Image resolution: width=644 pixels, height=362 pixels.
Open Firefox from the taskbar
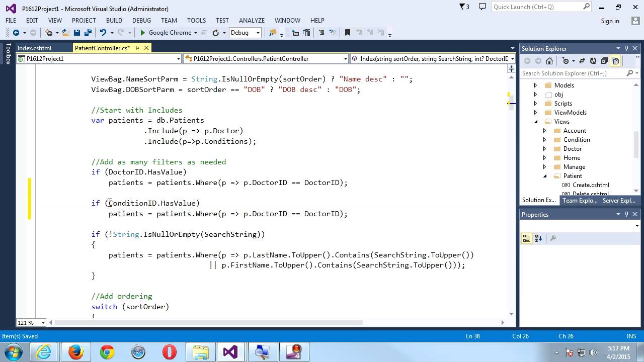coord(76,352)
